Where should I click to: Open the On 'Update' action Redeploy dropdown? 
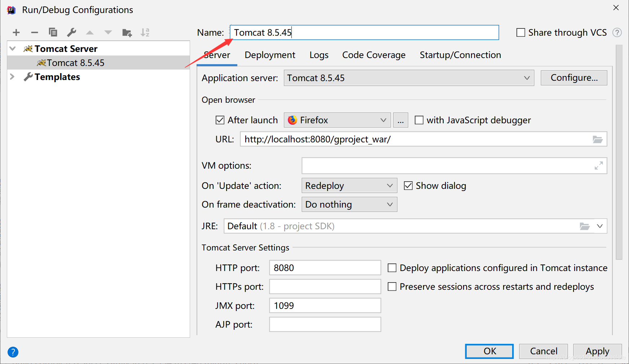(x=349, y=186)
